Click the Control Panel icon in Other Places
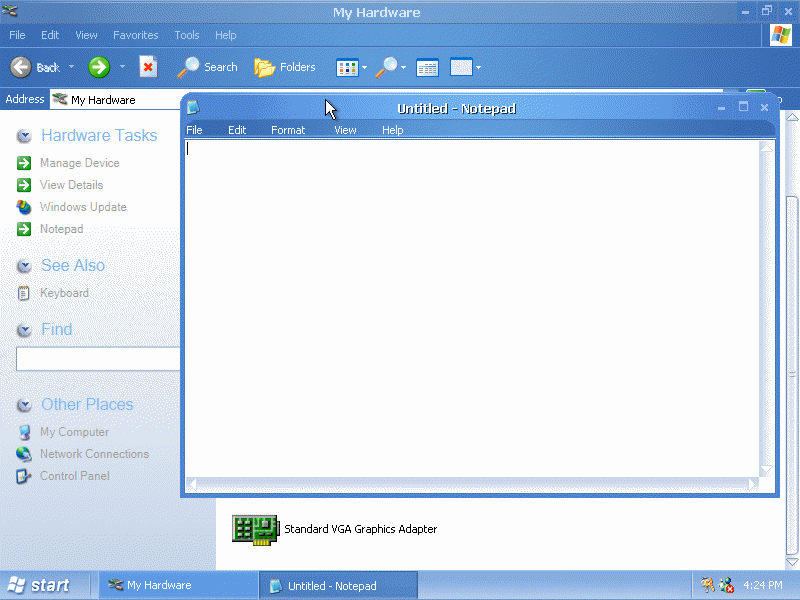Image resolution: width=800 pixels, height=600 pixels. (x=23, y=476)
